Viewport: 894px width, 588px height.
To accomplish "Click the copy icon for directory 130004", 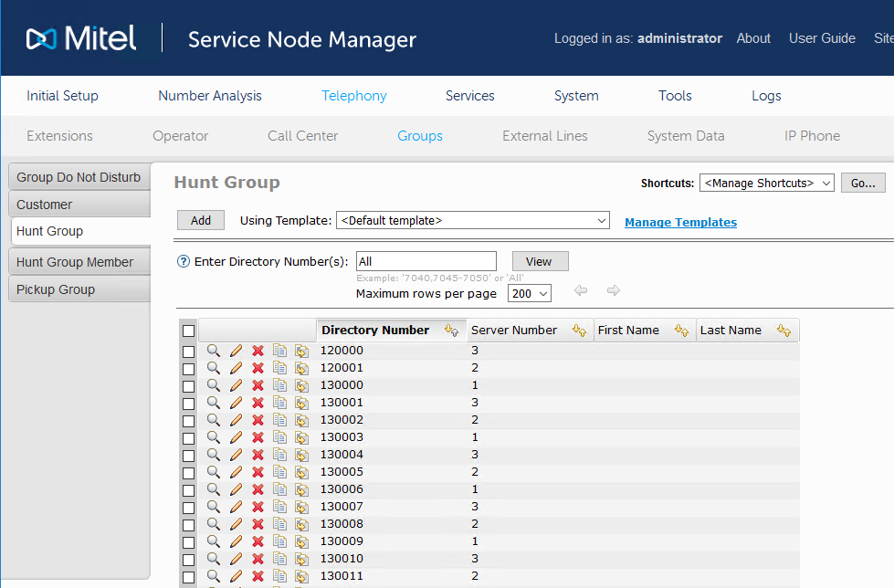I will pos(279,455).
